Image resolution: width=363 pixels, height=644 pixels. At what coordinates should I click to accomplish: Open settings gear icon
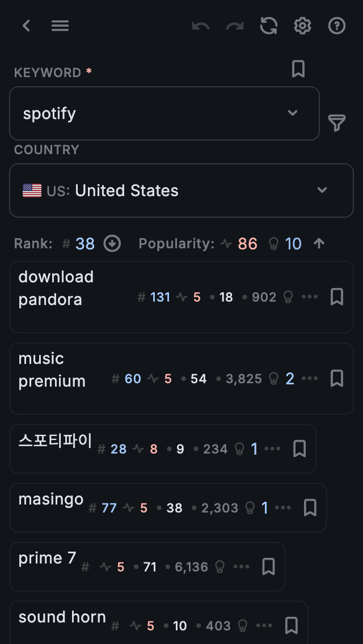pos(303,26)
